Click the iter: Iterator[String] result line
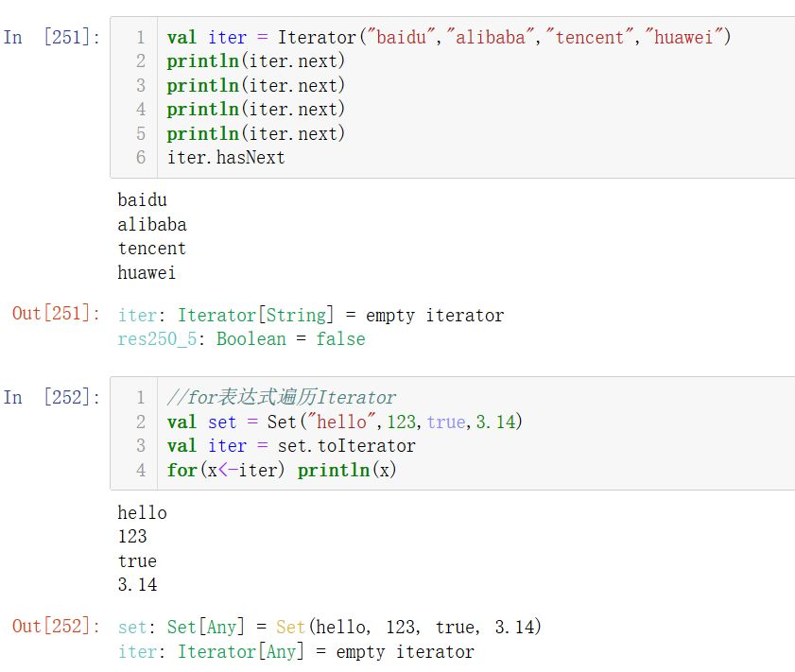The width and height of the screenshot is (795, 672). pos(311,315)
